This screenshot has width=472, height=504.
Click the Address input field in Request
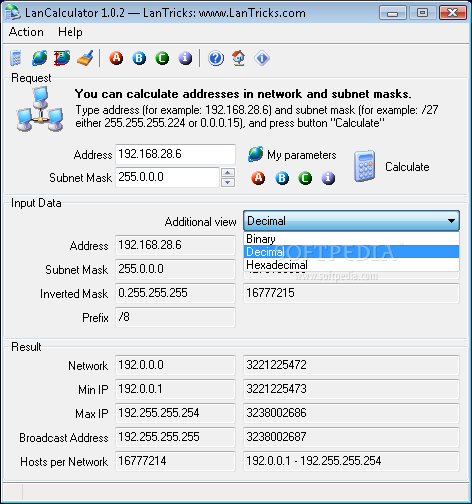tap(176, 154)
